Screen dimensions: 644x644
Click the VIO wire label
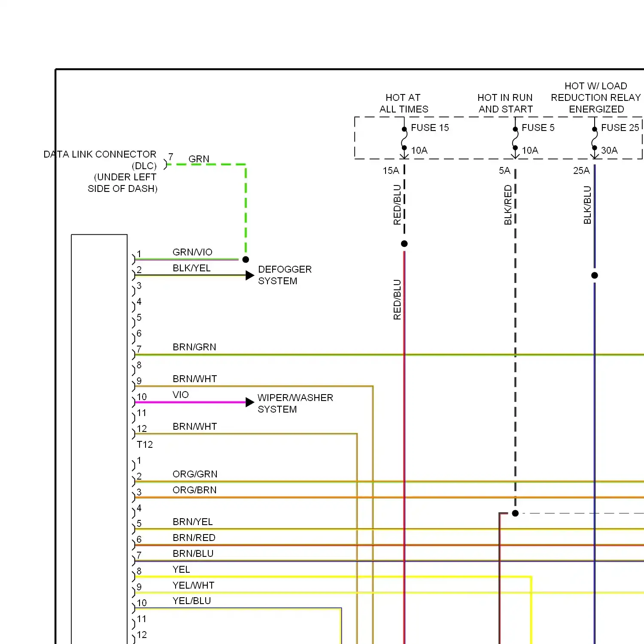[x=181, y=395]
